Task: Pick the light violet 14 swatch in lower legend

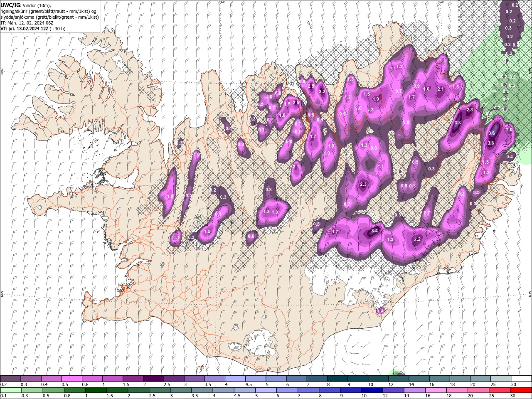Action: (x=414, y=390)
